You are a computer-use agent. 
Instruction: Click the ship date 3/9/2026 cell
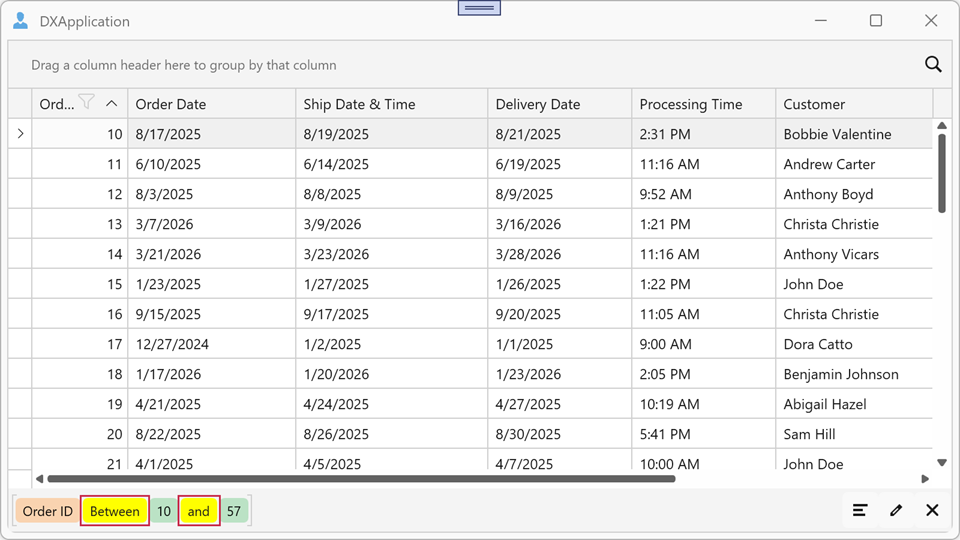(391, 224)
